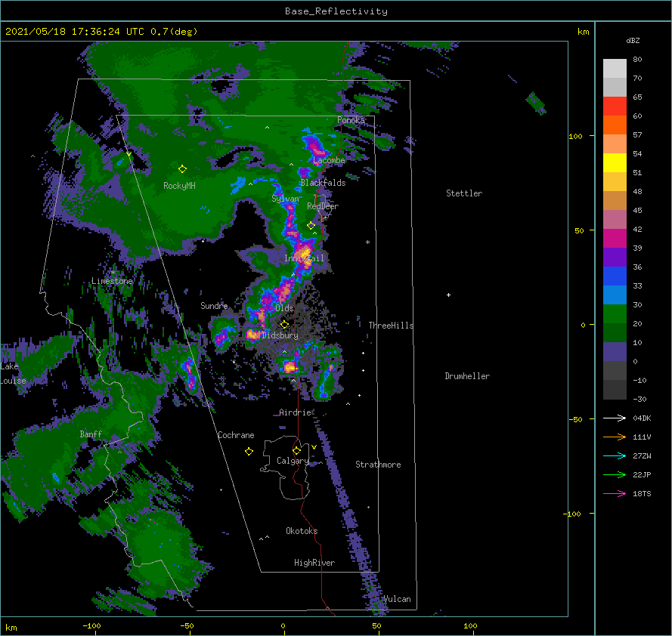Click the yellow station marker west of Calgary
This screenshot has width=672, height=636.
tap(249, 451)
